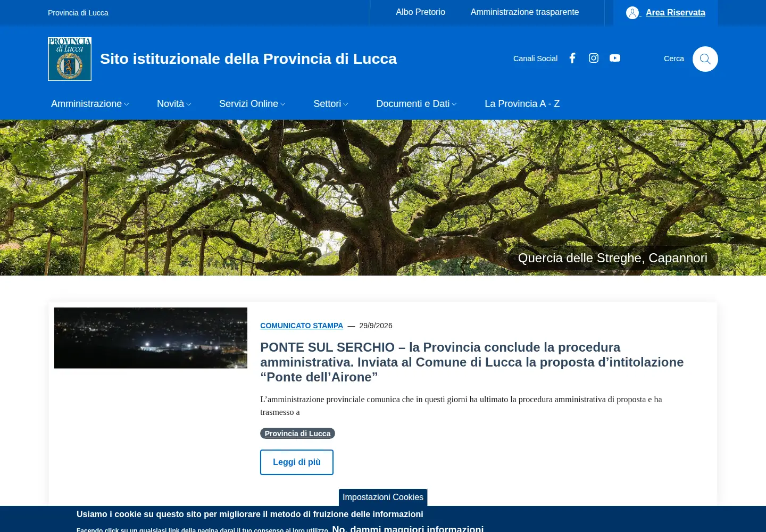Click the Leggi di più button

click(x=297, y=462)
